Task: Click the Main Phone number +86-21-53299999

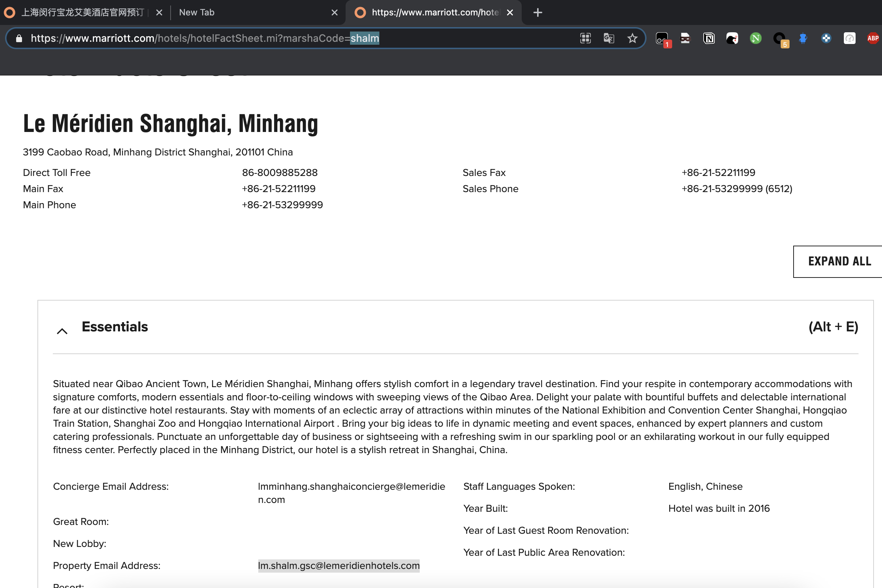Action: 283,205
